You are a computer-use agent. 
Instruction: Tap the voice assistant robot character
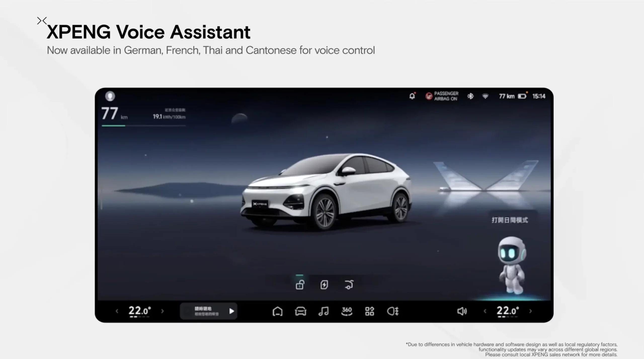[512, 265]
